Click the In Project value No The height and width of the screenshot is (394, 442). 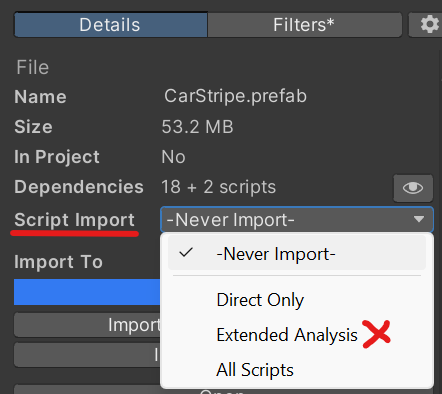coord(173,157)
